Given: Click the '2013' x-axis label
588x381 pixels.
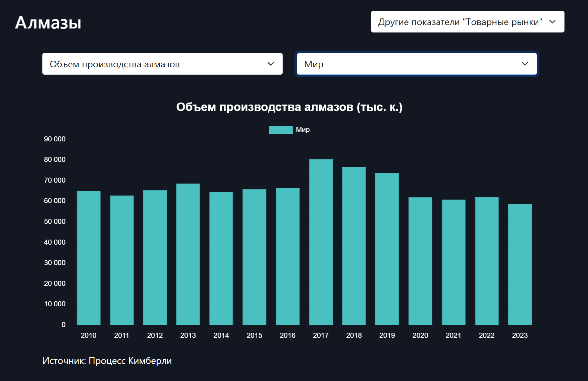Looking at the screenshot, I should click(x=188, y=335).
